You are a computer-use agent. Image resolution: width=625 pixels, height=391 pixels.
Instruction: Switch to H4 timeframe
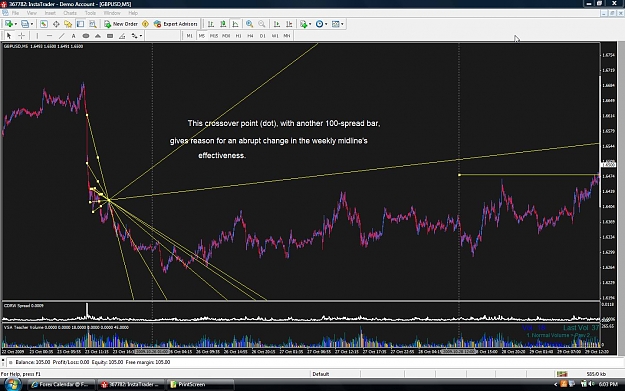250,36
